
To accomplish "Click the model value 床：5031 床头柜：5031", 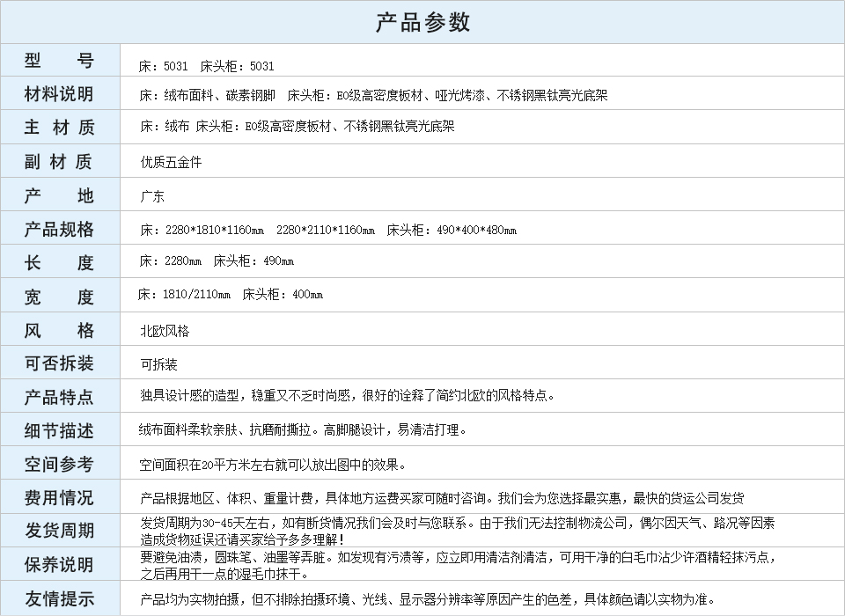I will 206,66.
